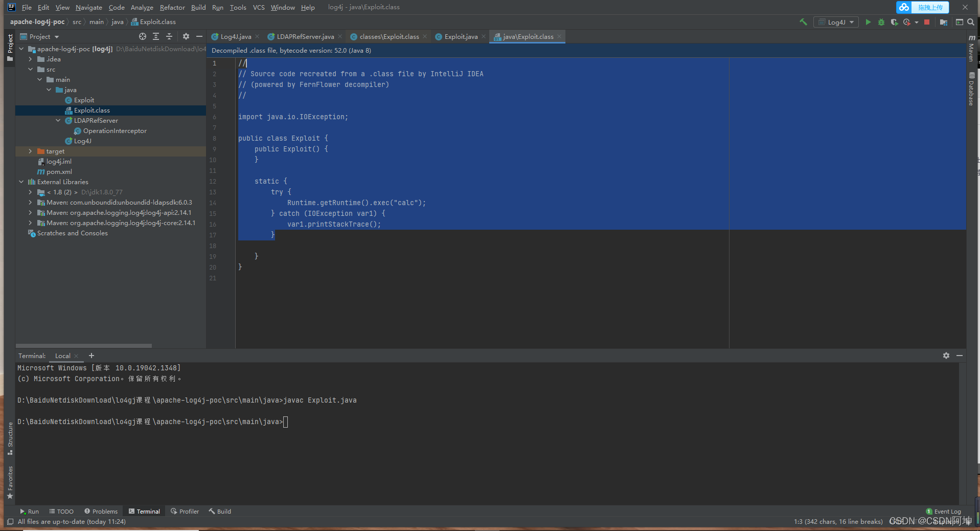Open the Project view selector dropdown
This screenshot has height=531, width=980.
coord(40,36)
